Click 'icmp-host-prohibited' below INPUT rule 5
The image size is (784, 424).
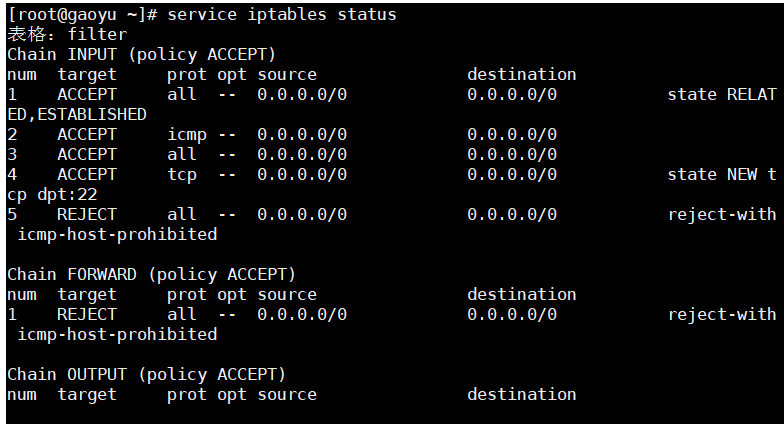[117, 234]
